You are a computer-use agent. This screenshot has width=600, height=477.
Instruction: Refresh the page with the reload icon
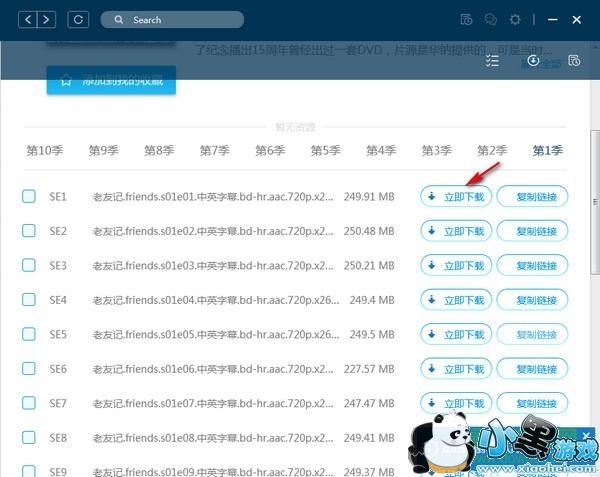pos(78,20)
